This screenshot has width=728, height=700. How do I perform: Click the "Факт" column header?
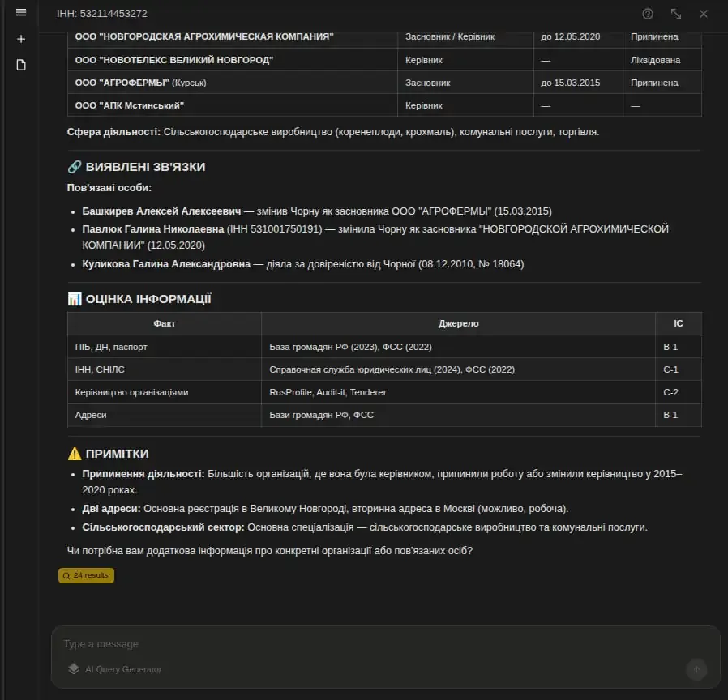164,323
